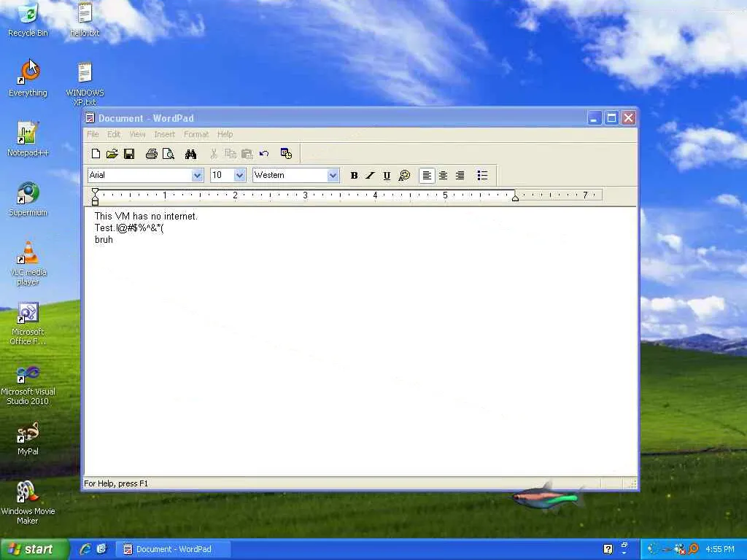
Task: Click the 4:55 PM clock
Action: pyautogui.click(x=720, y=549)
